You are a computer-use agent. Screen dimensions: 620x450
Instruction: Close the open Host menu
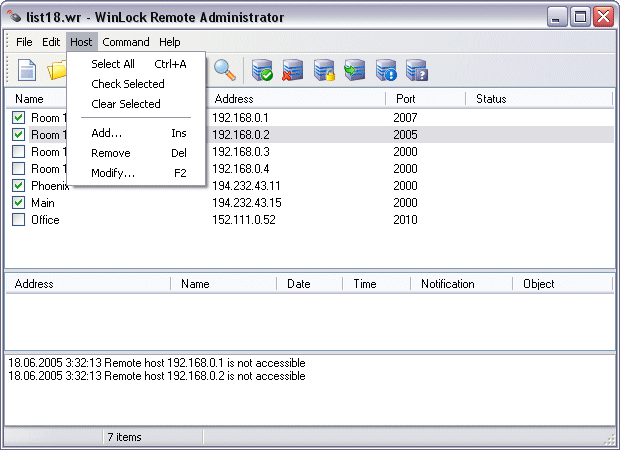coord(81,42)
